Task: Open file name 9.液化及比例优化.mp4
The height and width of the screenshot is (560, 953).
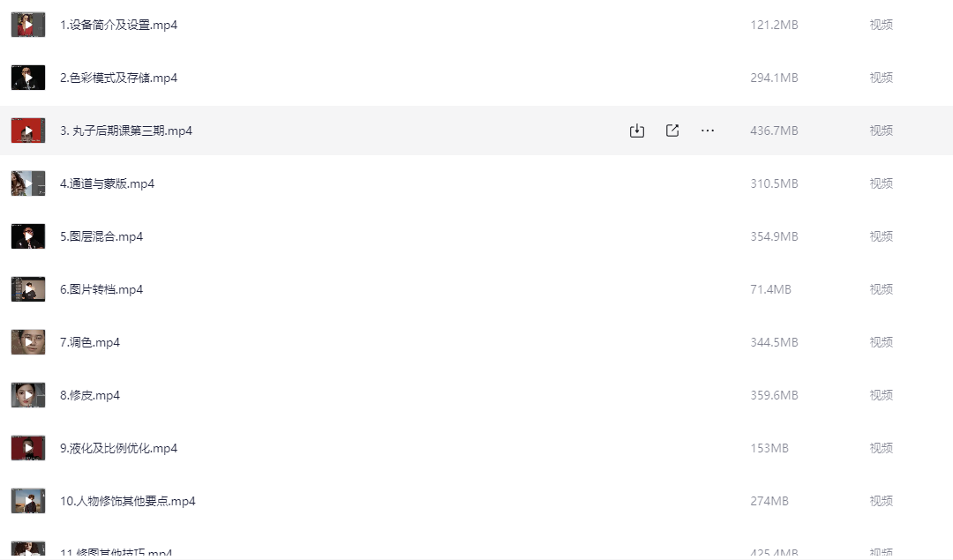Action: point(118,448)
